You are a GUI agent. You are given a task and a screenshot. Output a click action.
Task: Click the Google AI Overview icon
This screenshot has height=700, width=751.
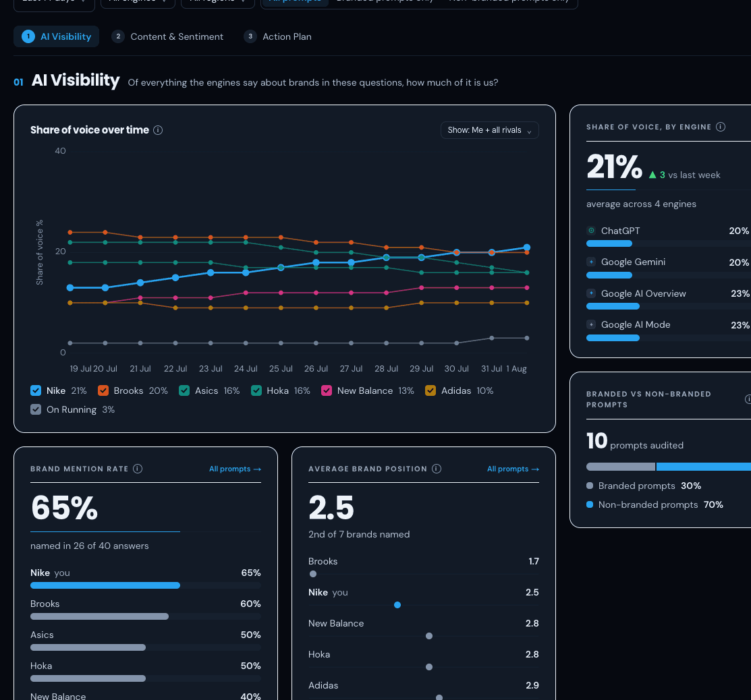(x=592, y=293)
